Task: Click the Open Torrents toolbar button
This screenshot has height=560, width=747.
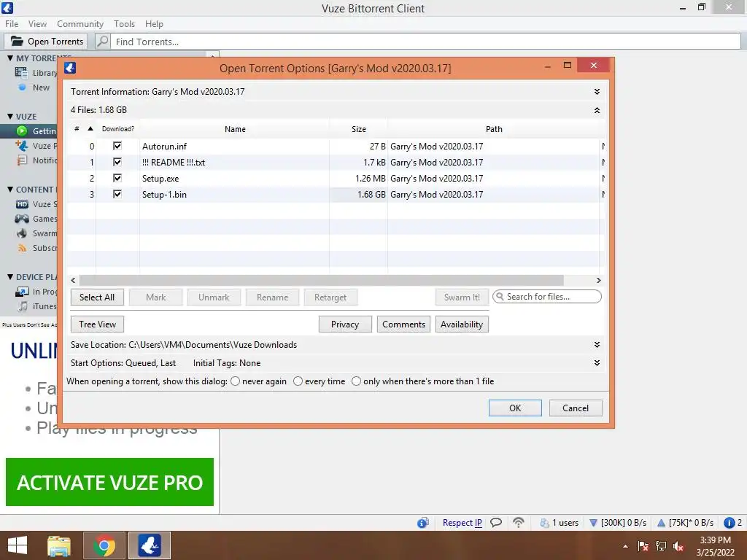Action: 46,42
